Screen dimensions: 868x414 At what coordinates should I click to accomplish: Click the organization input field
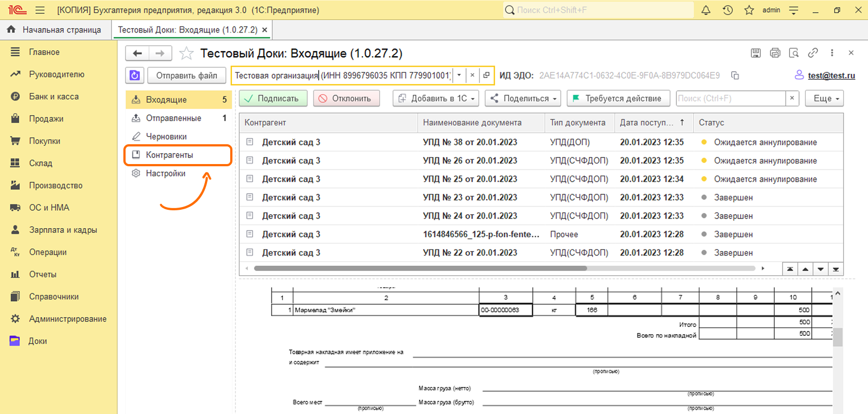point(343,75)
